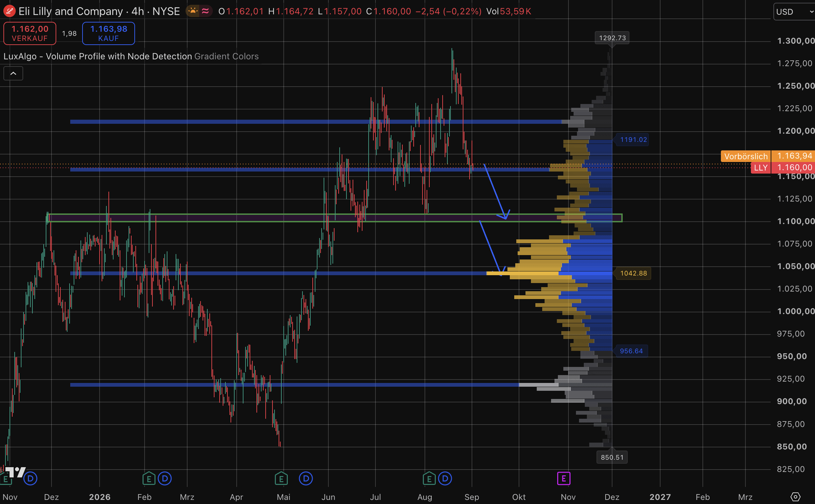Open the USD currency dropdown
815x504 pixels.
click(x=794, y=12)
